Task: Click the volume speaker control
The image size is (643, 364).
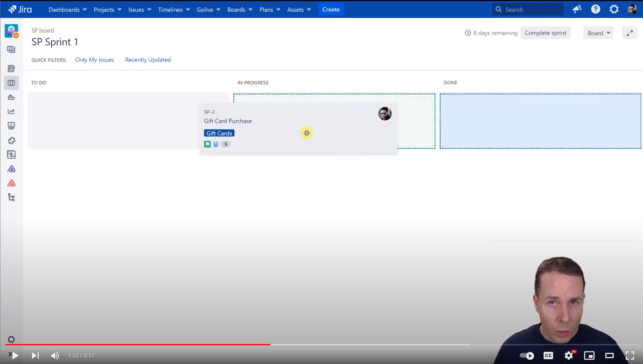Action: click(55, 356)
